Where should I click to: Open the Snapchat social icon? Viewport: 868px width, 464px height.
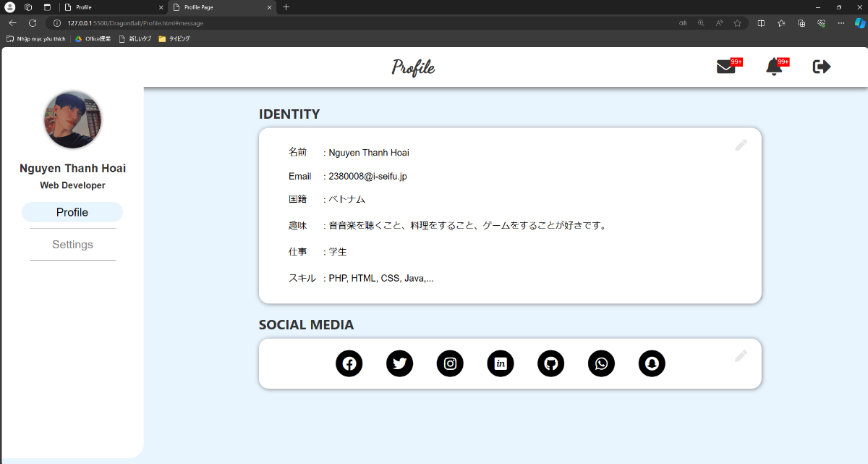coord(652,363)
